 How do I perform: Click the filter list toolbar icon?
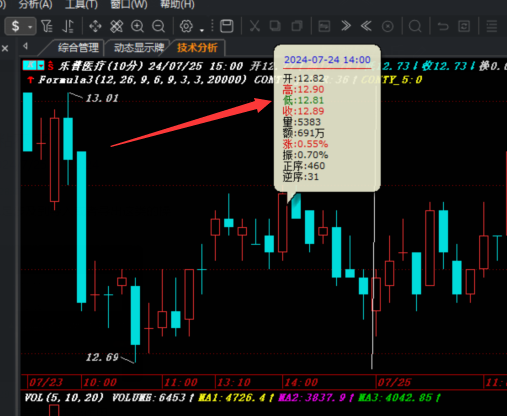[47, 26]
